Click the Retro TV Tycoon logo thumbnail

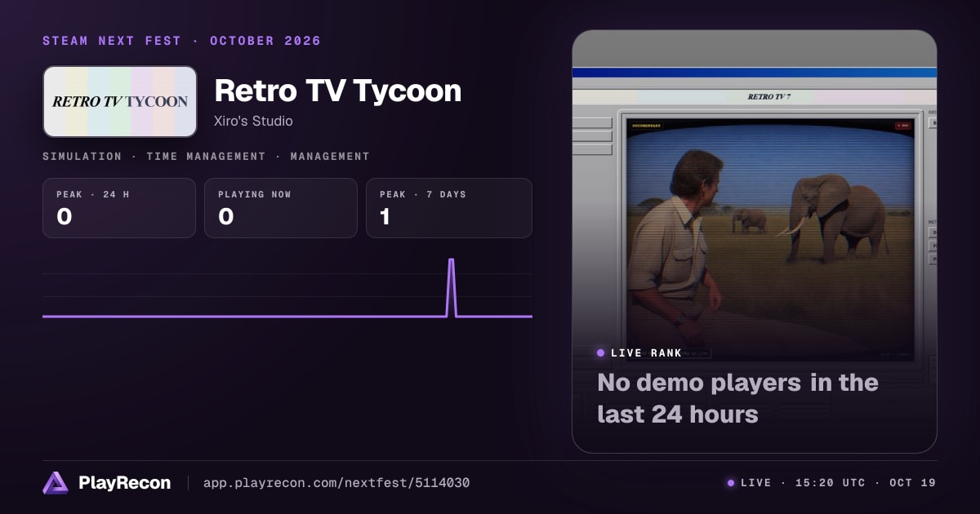(x=120, y=101)
